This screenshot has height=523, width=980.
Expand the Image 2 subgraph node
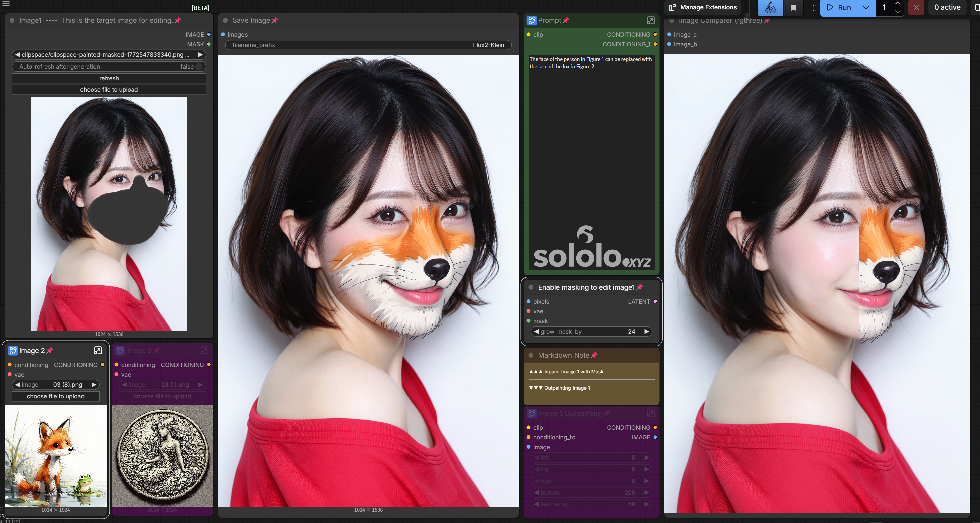(x=98, y=350)
